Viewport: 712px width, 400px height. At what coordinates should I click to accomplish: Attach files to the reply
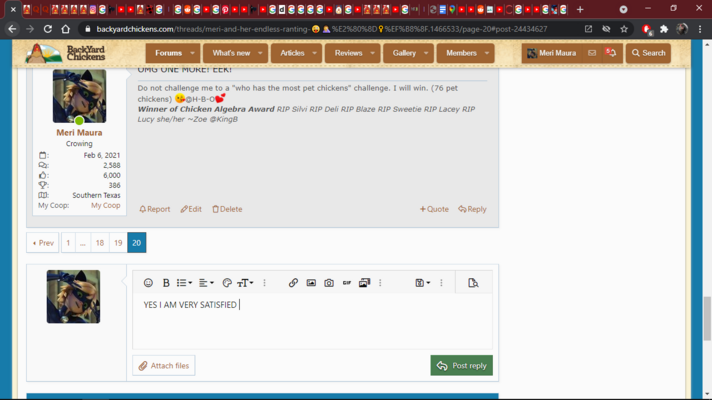164,365
